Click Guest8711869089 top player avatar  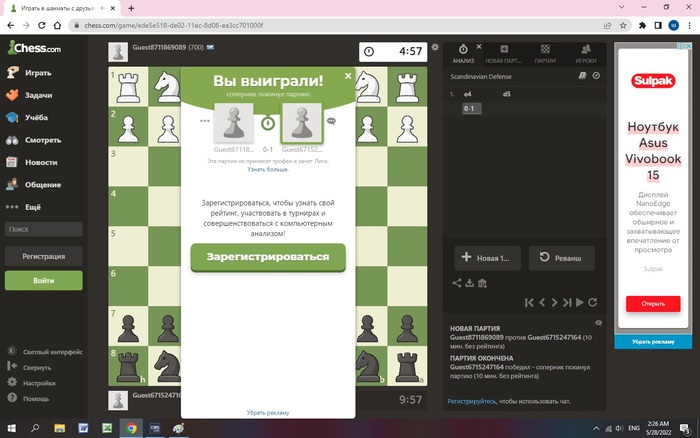pyautogui.click(x=118, y=52)
